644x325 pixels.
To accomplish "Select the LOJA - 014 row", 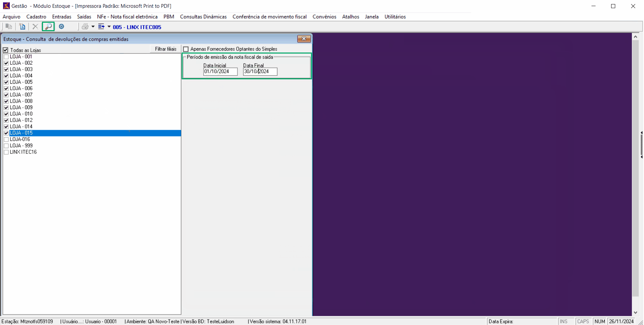I will [x=92, y=127].
